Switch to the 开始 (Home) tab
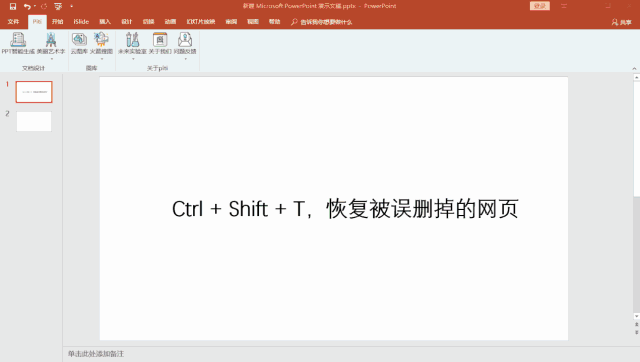Viewport: 640px width, 362px height. pyautogui.click(x=58, y=22)
